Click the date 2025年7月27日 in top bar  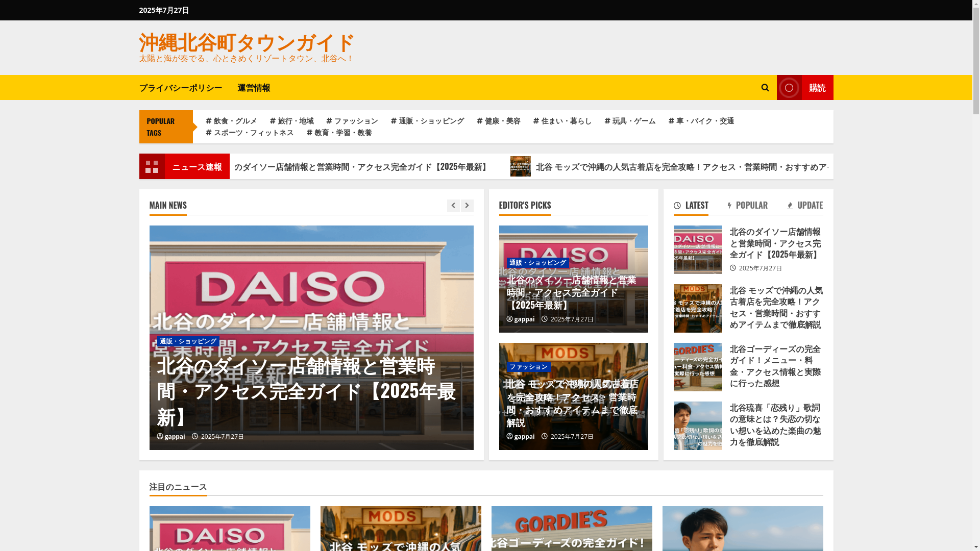click(164, 10)
